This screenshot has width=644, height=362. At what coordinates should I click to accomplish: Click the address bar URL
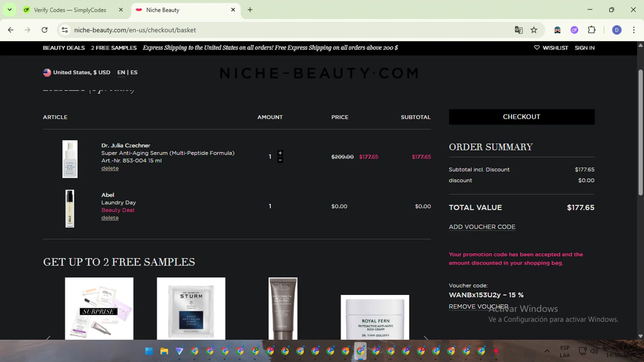point(135,30)
